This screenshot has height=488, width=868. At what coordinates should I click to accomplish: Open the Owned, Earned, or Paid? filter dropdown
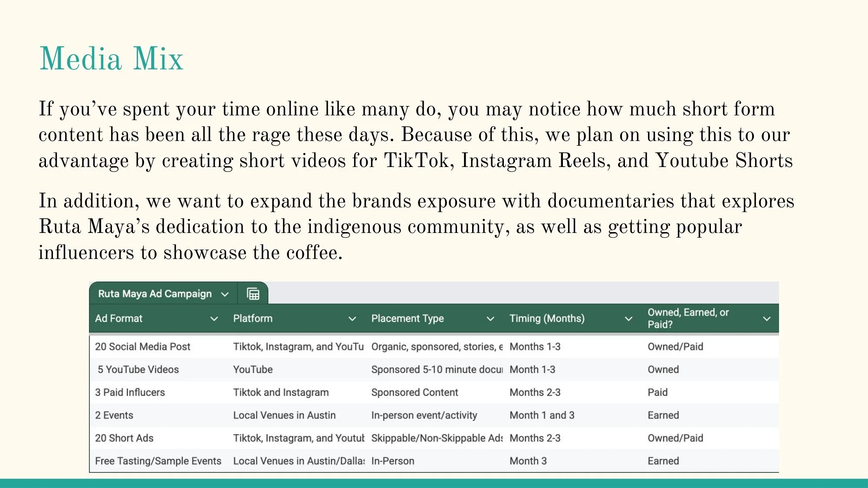coord(767,319)
